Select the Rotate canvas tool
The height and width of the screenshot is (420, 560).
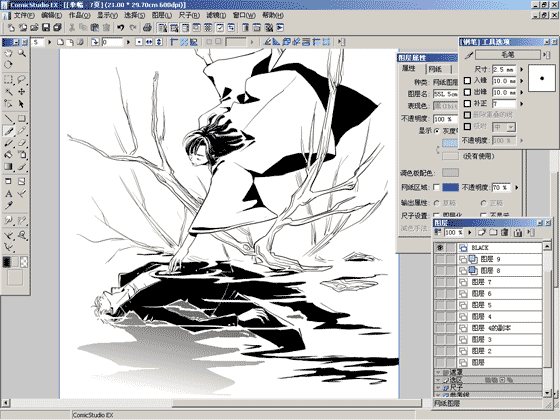8,65
